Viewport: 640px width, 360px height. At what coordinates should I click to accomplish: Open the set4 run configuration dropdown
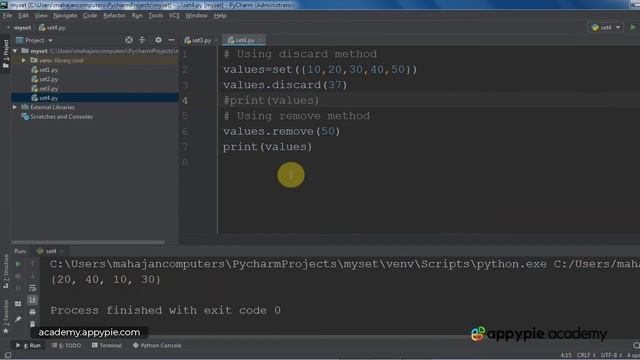click(x=606, y=27)
